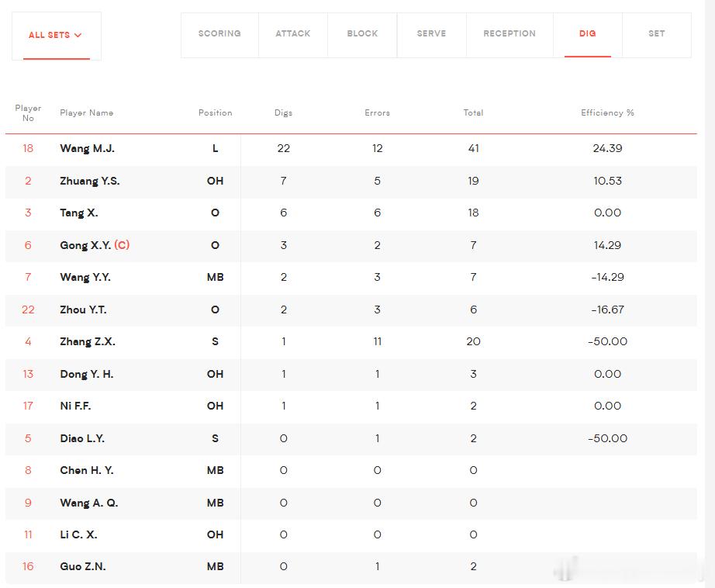Select captain Gong X.Y. row
This screenshot has width=715, height=588.
click(x=351, y=245)
